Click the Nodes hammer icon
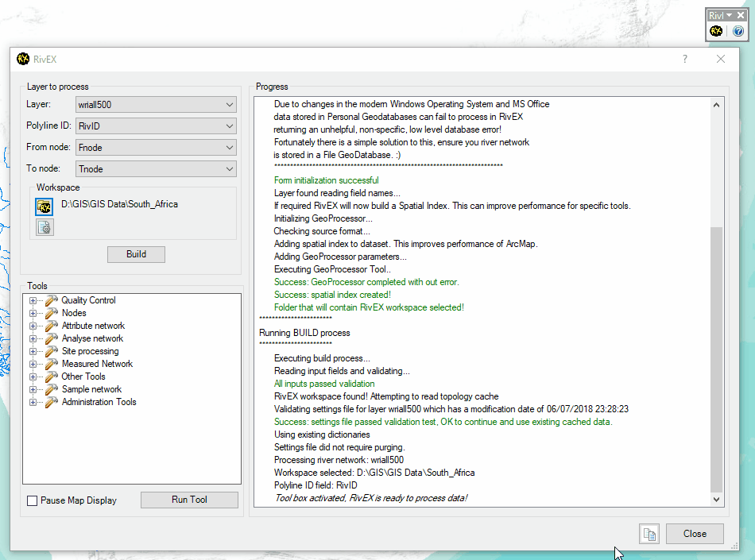The width and height of the screenshot is (755, 560). [52, 313]
